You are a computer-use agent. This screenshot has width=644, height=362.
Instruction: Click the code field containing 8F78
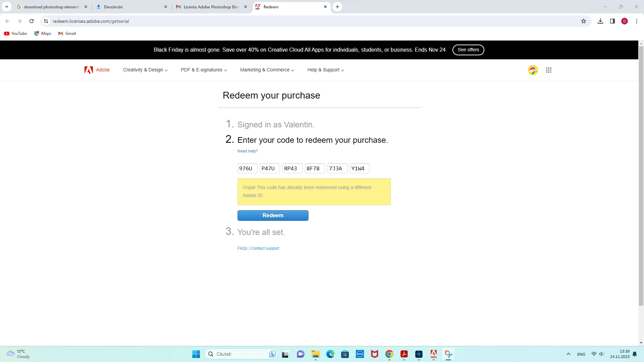coord(315,168)
